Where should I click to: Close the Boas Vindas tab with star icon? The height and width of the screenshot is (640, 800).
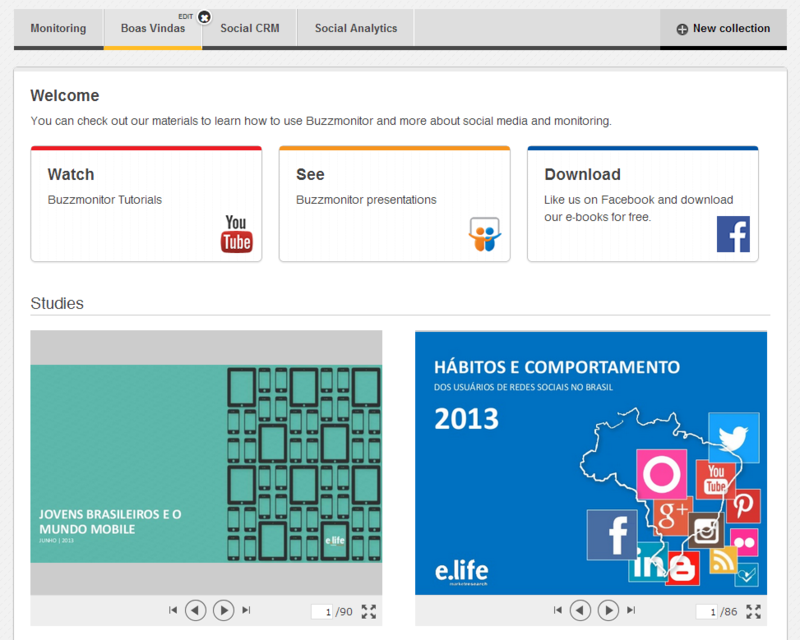pos(204,17)
